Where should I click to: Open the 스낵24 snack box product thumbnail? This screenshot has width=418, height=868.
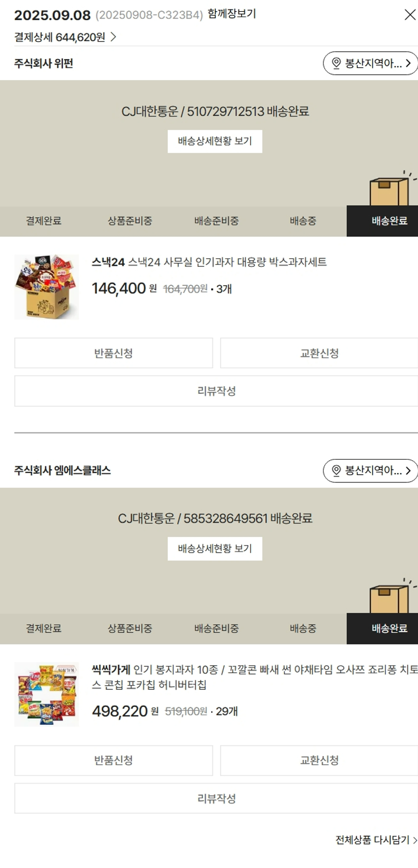click(47, 287)
